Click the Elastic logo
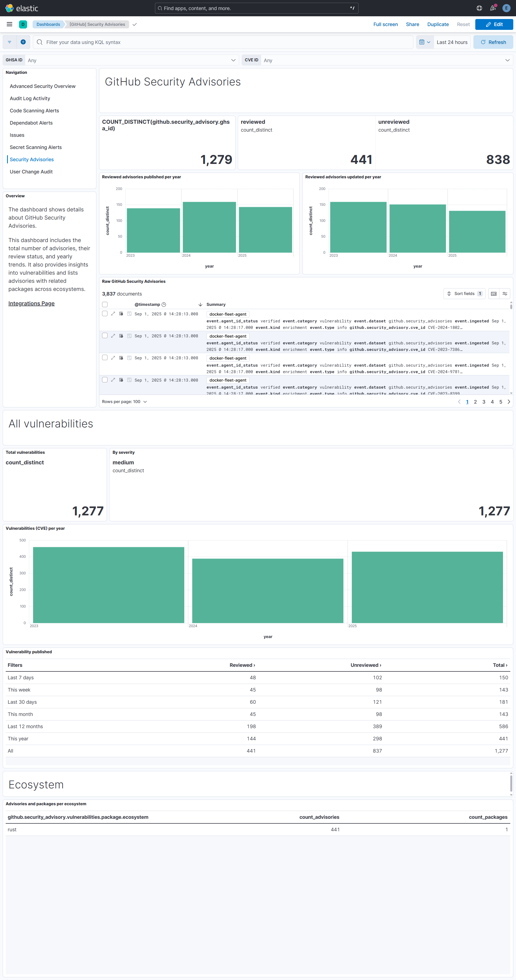 tap(9, 8)
